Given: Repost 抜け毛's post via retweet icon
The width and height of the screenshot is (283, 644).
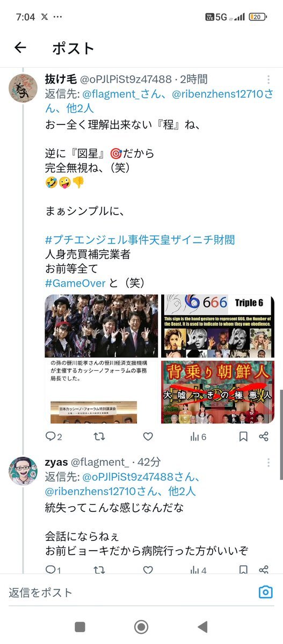Looking at the screenshot, I should [99, 436].
